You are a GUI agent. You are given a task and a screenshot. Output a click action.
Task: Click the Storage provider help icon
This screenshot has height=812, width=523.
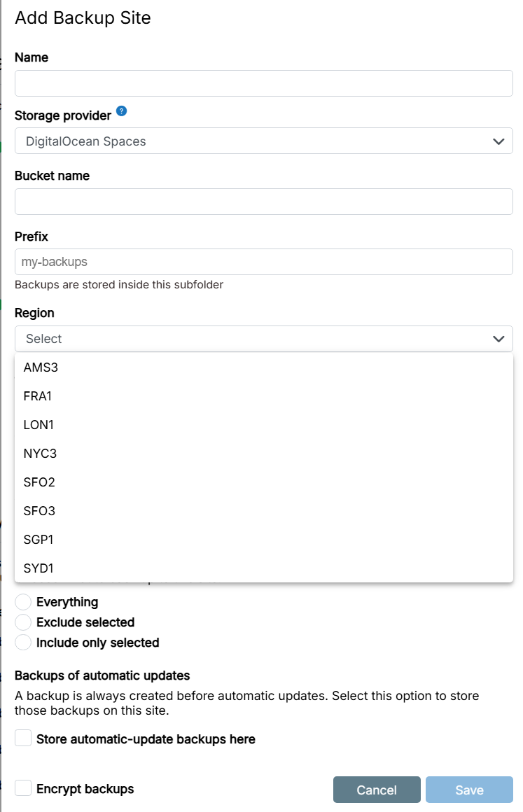[122, 111]
